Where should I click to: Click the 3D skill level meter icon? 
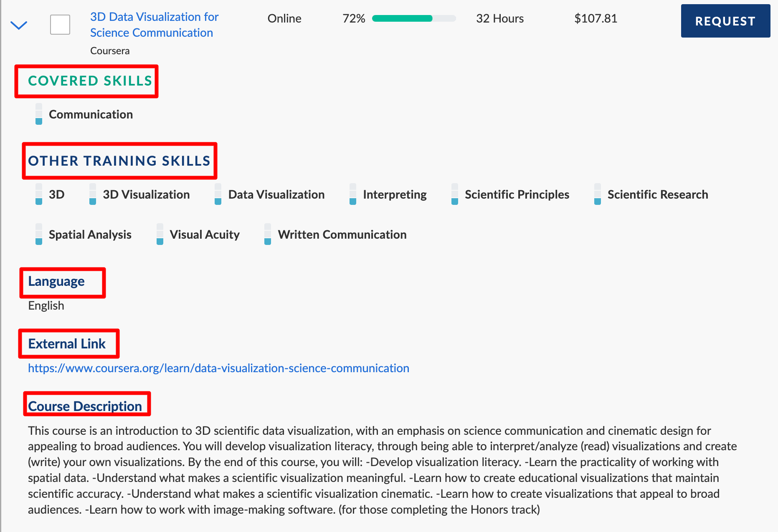tap(39, 194)
